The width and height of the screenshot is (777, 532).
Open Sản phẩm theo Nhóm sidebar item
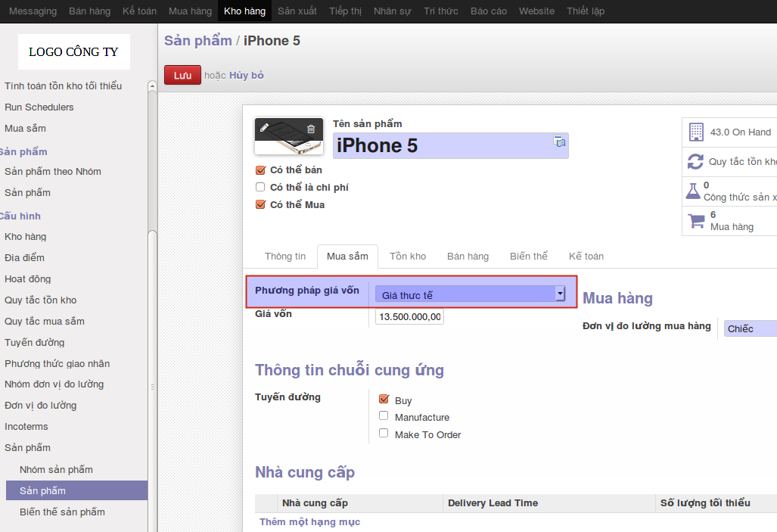coord(53,172)
